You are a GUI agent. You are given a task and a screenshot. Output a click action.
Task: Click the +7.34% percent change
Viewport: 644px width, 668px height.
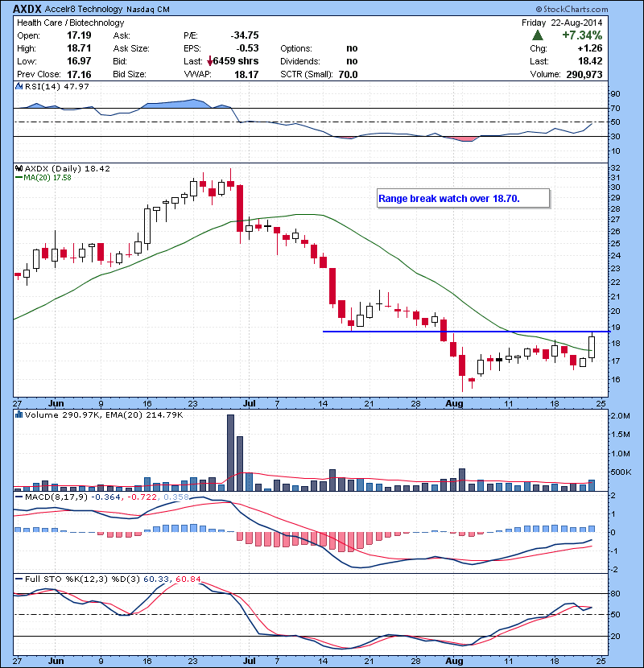(x=582, y=35)
